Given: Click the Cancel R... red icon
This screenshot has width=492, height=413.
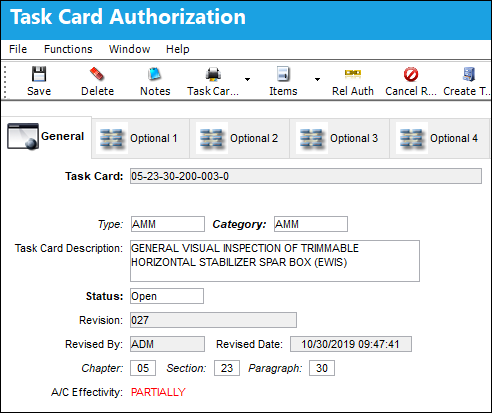Looking at the screenshot, I should coord(411,74).
